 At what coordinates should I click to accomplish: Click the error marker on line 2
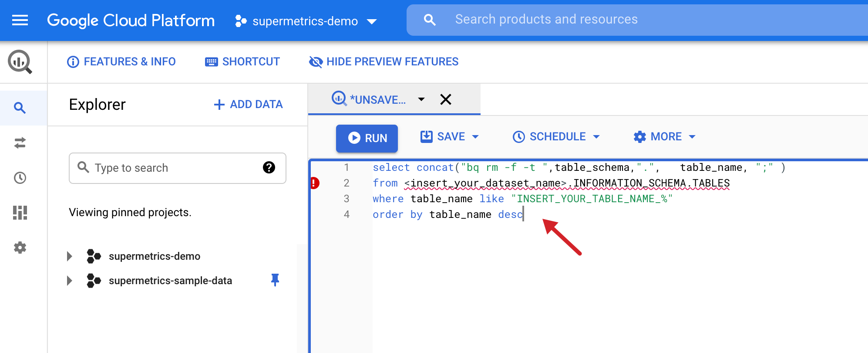tap(315, 183)
